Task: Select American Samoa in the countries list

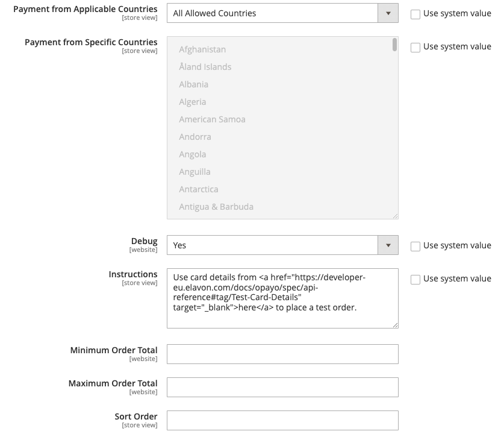Action: pyautogui.click(x=212, y=119)
